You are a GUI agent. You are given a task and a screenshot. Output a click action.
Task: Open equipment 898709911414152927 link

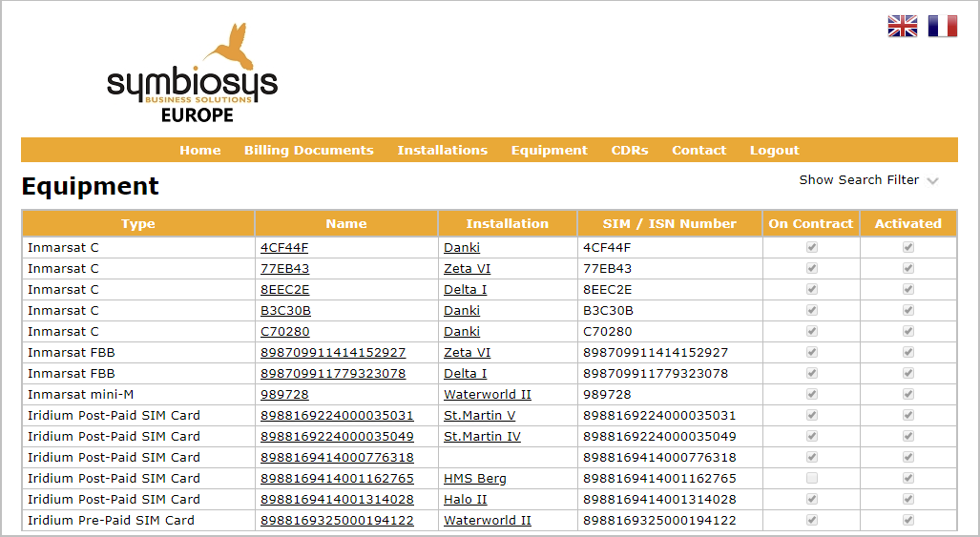pyautogui.click(x=332, y=353)
